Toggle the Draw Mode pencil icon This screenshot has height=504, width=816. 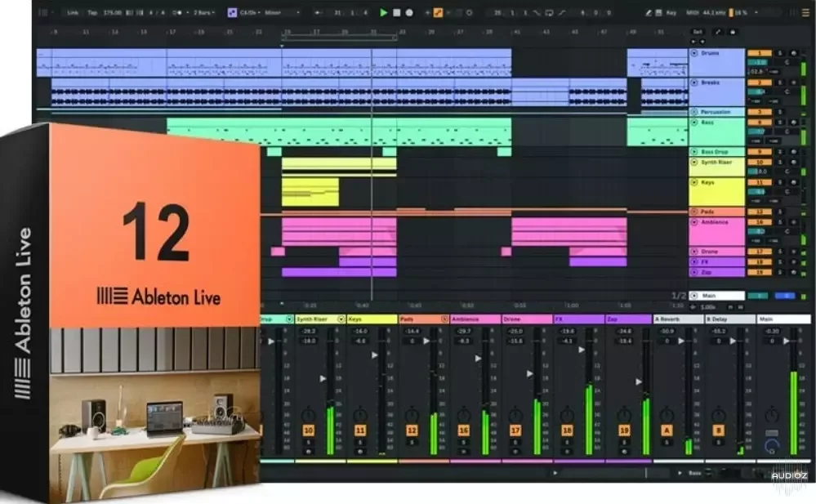[x=648, y=12]
